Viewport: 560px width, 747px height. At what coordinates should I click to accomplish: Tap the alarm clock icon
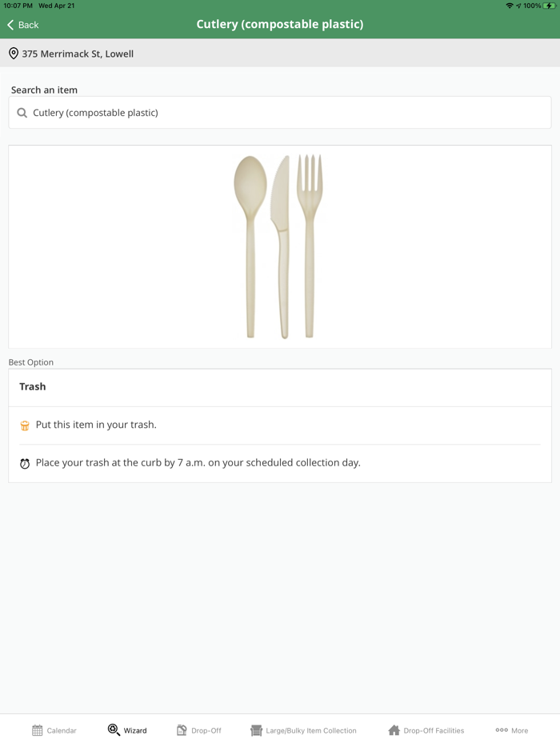[25, 464]
